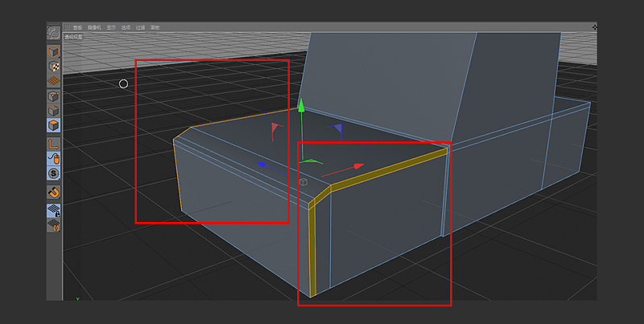644x324 pixels.
Task: Open the 过滤 viewport menu
Action: 140,27
